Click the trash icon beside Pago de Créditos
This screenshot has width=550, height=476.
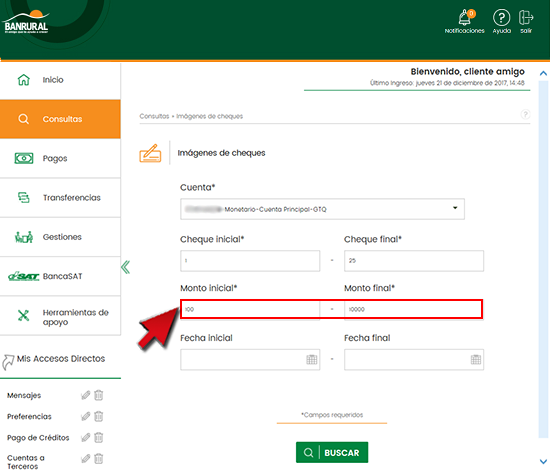[99, 437]
